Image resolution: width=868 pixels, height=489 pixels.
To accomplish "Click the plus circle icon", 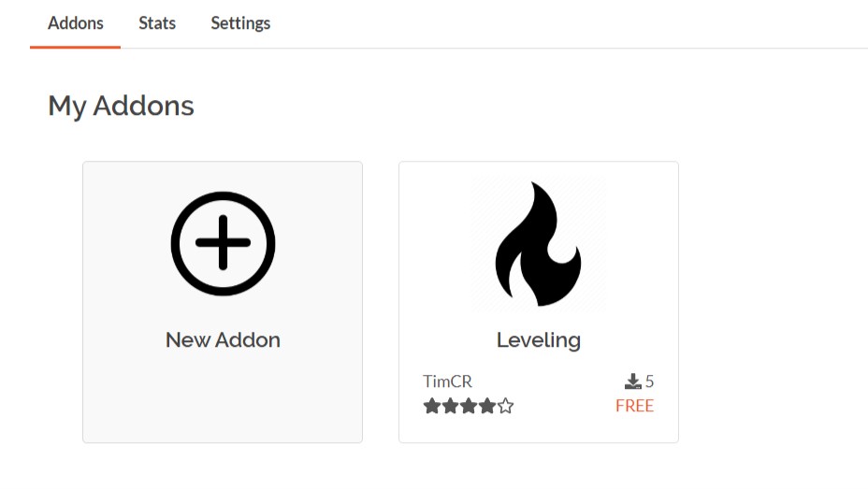I will tap(224, 243).
